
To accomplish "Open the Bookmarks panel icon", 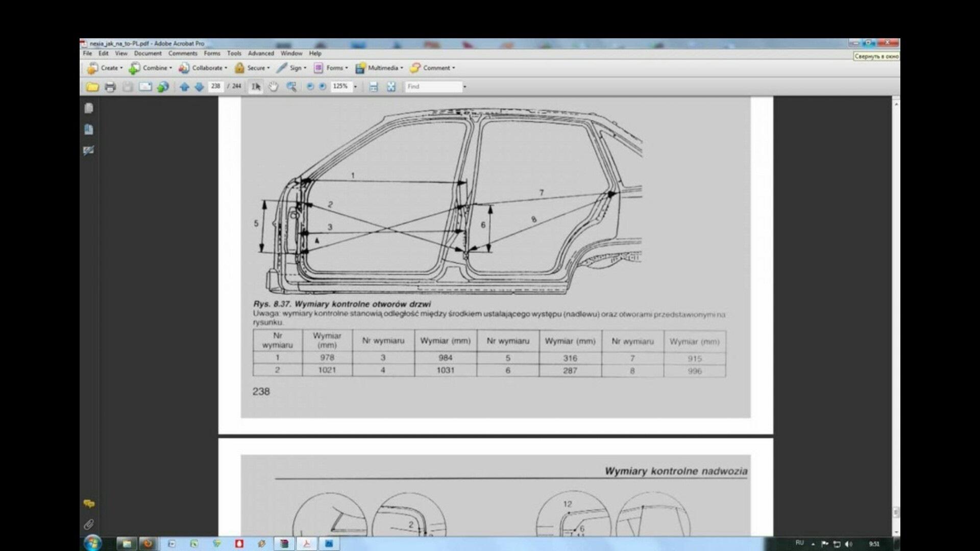I will pyautogui.click(x=89, y=129).
